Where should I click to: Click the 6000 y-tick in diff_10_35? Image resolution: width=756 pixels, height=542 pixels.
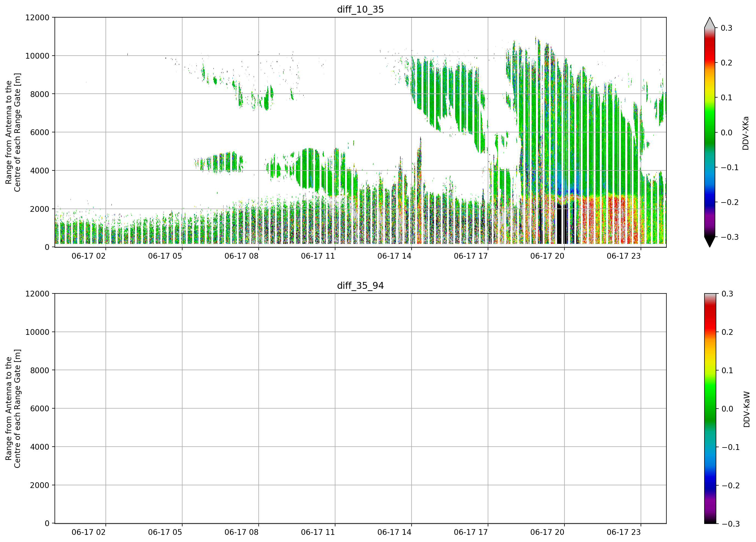[x=40, y=132]
